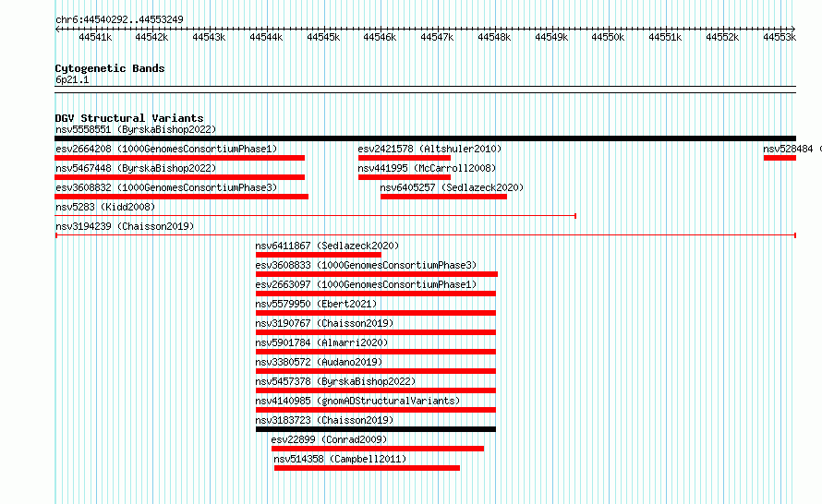Click the red nsv528484 variant bar

coord(780,158)
